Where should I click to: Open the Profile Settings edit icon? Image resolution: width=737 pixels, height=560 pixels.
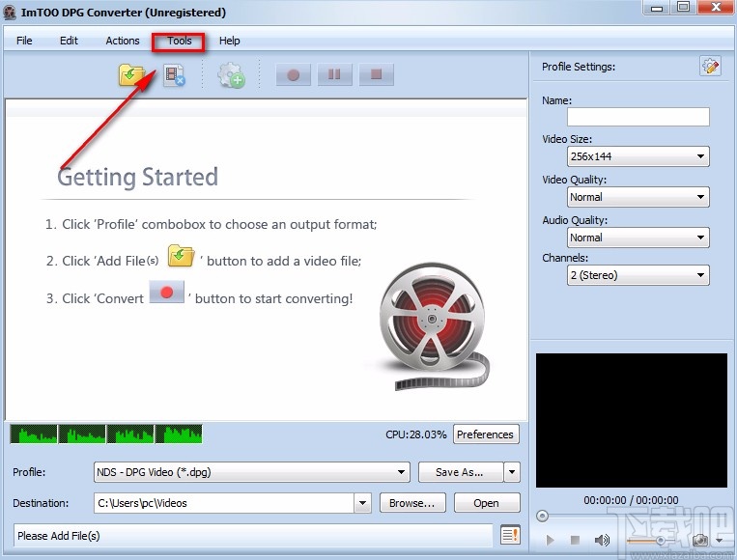tap(710, 67)
